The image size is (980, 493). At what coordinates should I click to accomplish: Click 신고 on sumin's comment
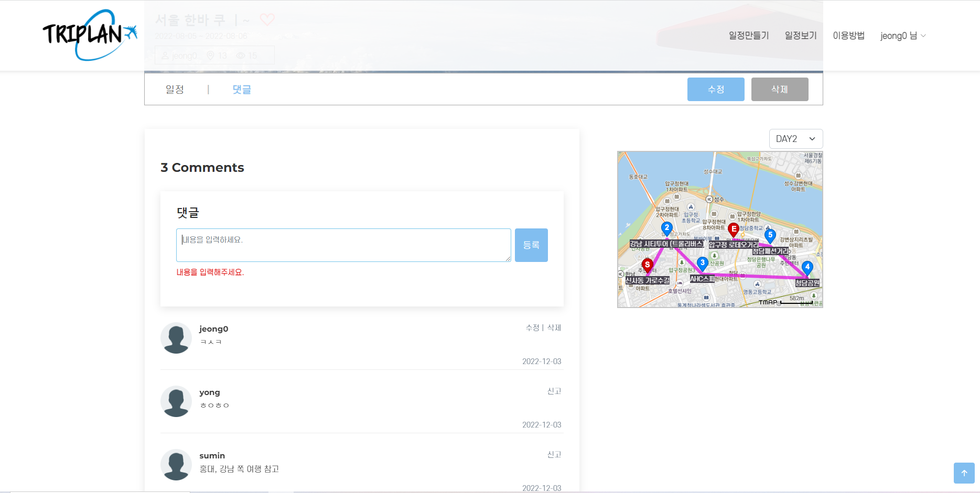coord(554,455)
